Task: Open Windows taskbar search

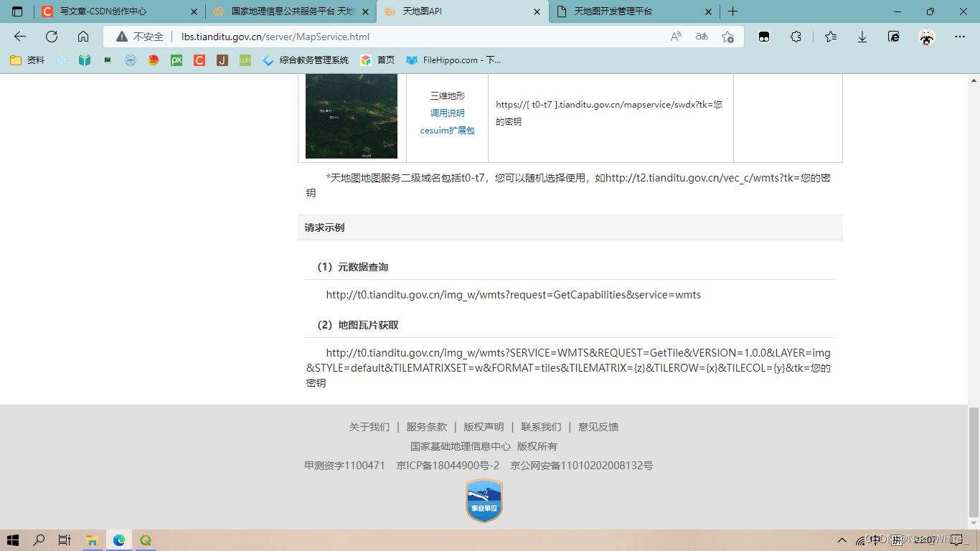Action: [x=39, y=540]
